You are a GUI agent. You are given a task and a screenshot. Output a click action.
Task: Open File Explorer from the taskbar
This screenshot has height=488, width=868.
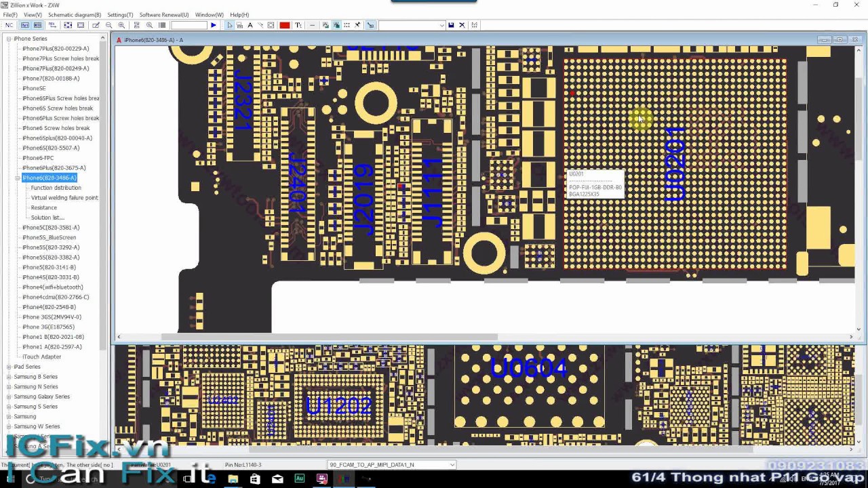point(233,479)
